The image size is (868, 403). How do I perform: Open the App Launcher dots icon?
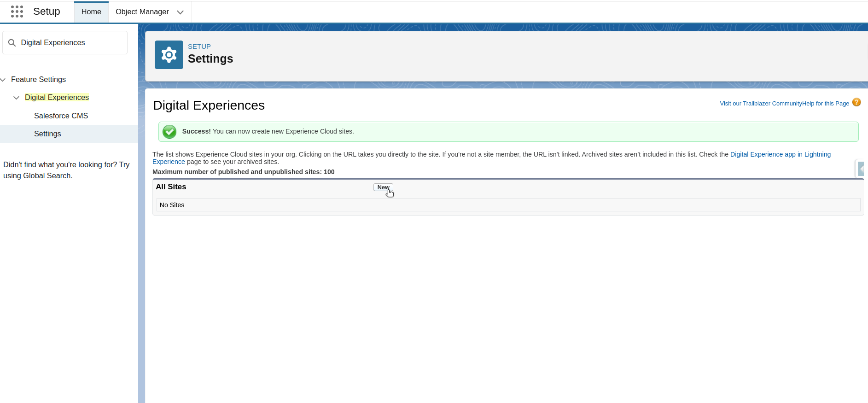[17, 12]
